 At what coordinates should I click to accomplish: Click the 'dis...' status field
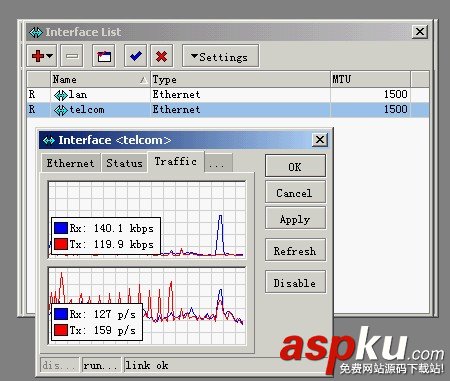(x=59, y=365)
